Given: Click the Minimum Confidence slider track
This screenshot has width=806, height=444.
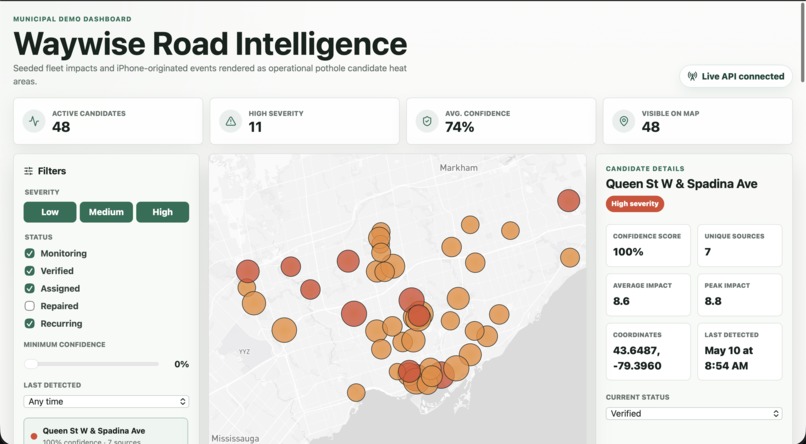Looking at the screenshot, I should [91, 364].
